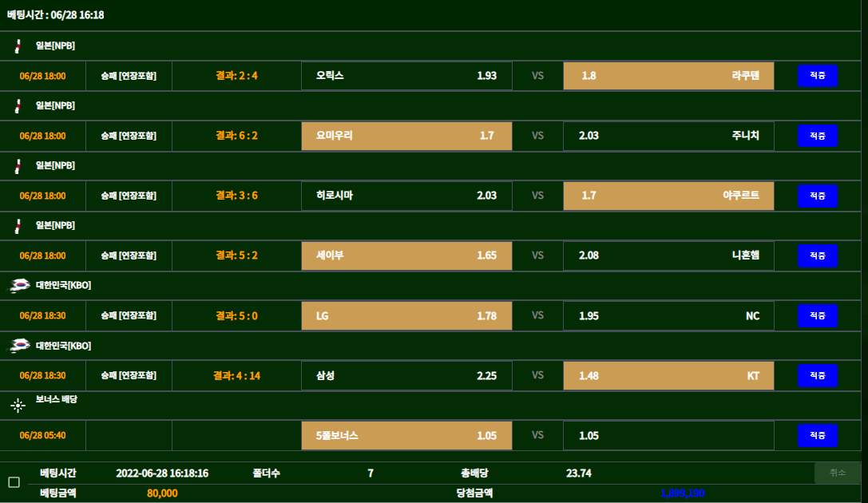Click 적중 button in 5폴보너스 row
This screenshot has width=868, height=503.
click(818, 435)
